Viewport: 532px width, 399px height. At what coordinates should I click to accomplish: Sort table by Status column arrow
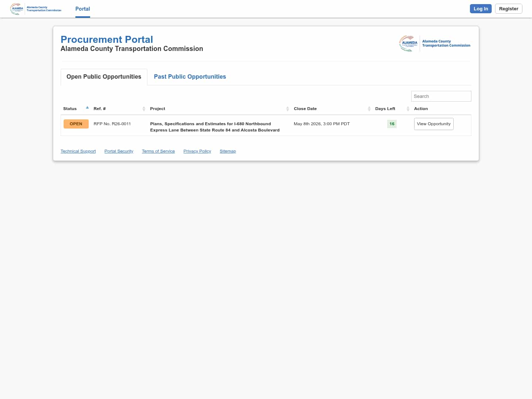(x=87, y=108)
